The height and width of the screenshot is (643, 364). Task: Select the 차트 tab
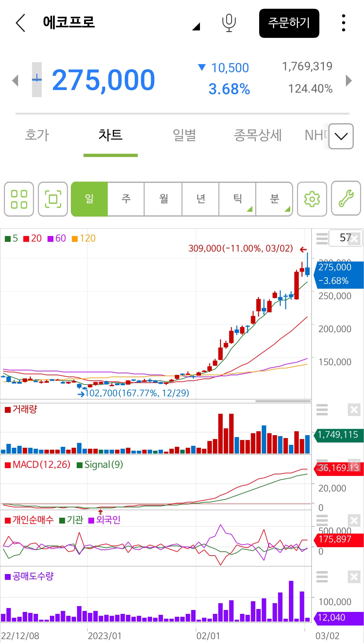tap(110, 135)
